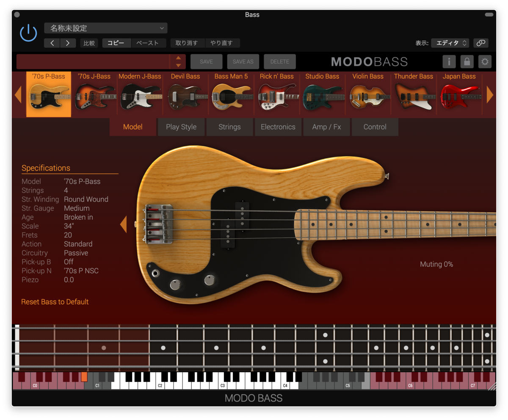Click the split-coil pickup on the bass
The width and height of the screenshot is (508, 420).
point(235,225)
